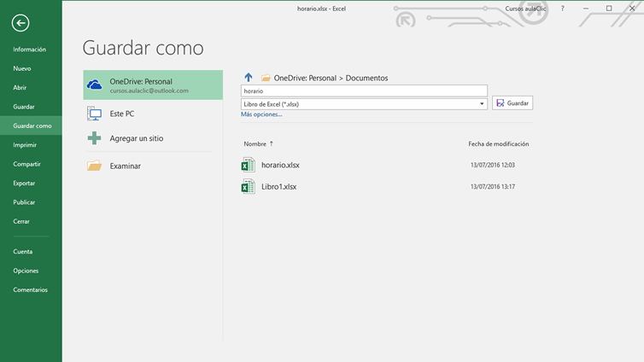Select the Examinar location entry
This screenshot has height=362, width=644.
[x=153, y=166]
